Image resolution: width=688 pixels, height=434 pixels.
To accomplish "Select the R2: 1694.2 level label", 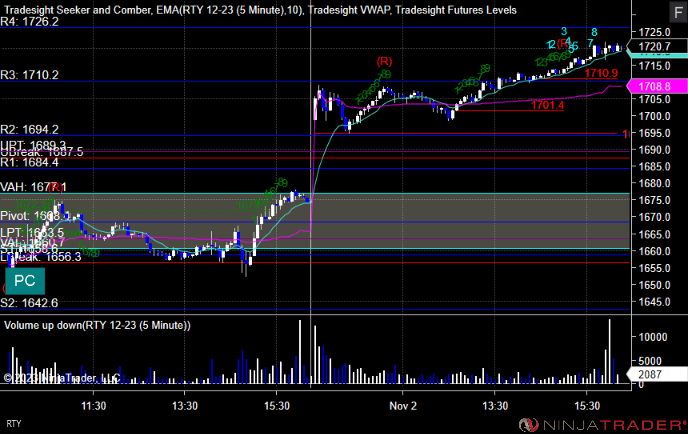I will tap(29, 129).
